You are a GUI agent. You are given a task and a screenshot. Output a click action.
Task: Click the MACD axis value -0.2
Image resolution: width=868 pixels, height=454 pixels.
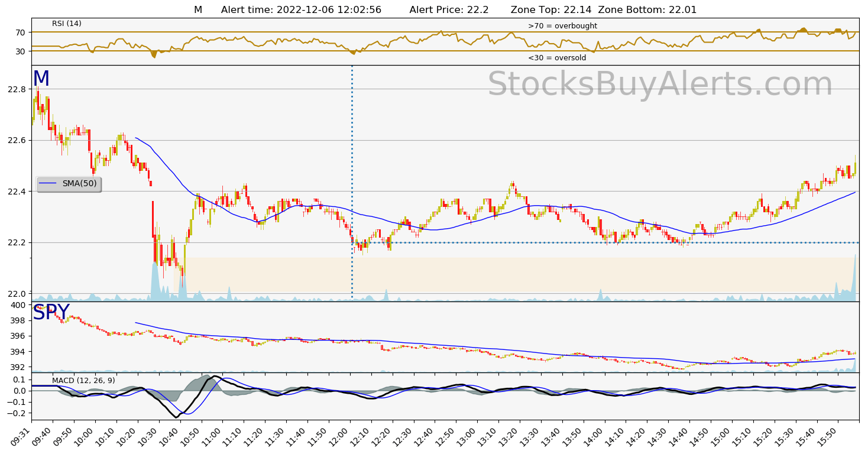coord(18,413)
